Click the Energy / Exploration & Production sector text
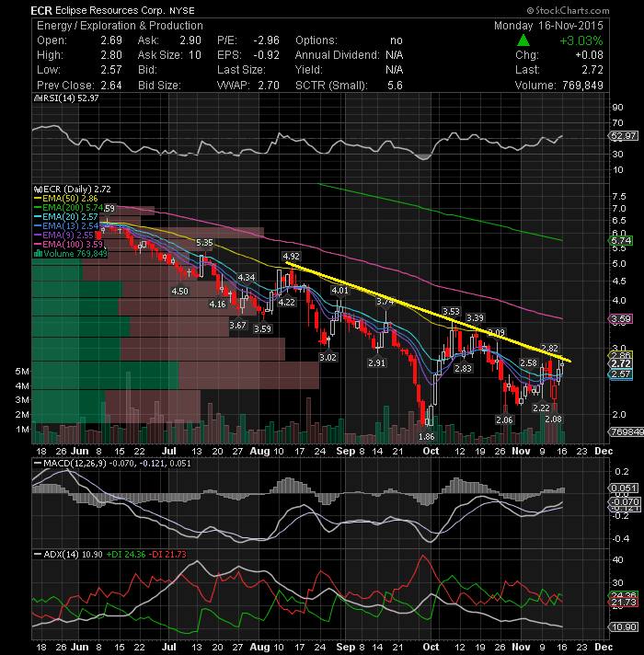Viewport: 644px width, 655px height. pyautogui.click(x=120, y=26)
